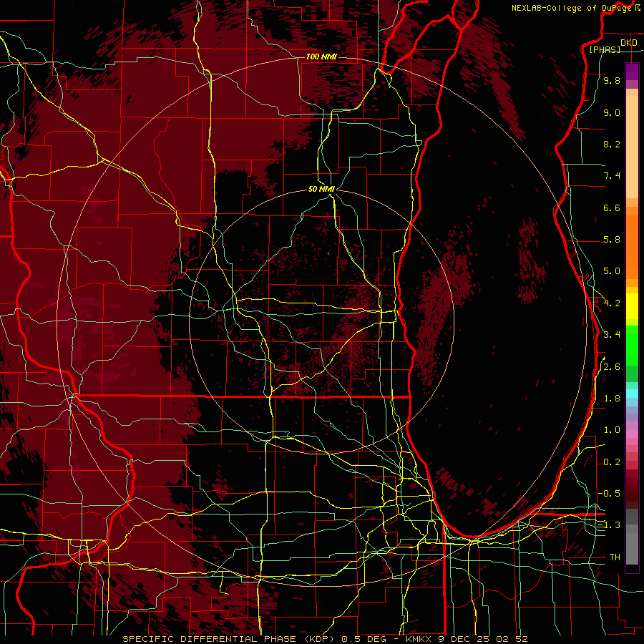Click the 4.2 value on color scale
This screenshot has width=644, height=644.
[x=612, y=303]
